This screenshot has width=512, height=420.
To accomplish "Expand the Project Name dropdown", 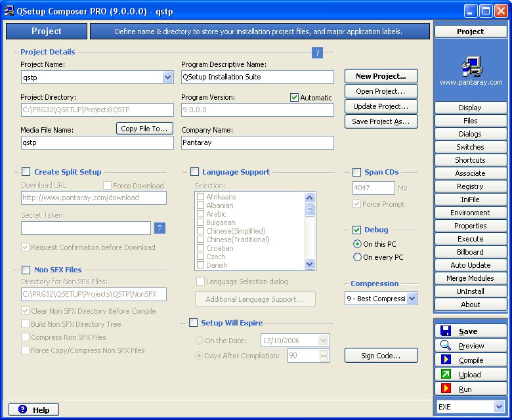I will point(167,77).
